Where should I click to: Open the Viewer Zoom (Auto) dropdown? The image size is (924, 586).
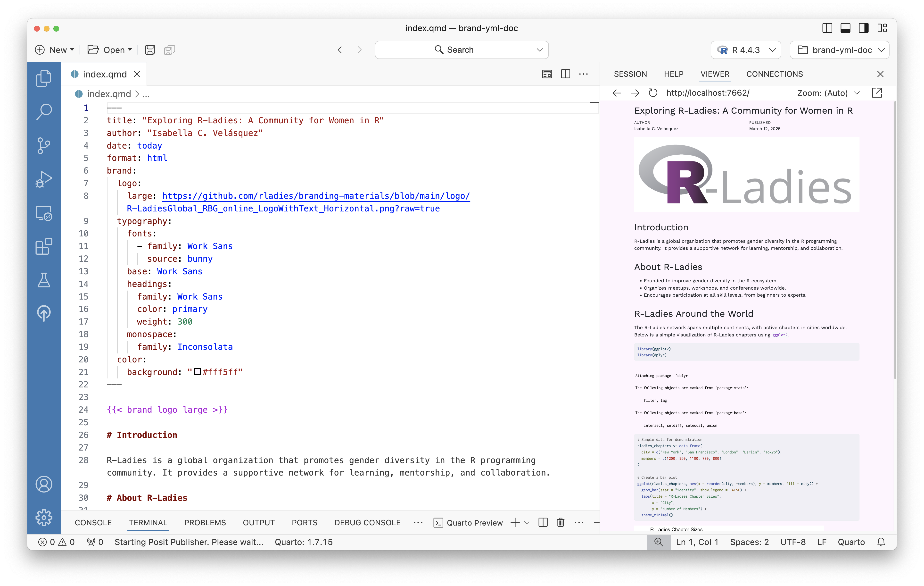(828, 93)
